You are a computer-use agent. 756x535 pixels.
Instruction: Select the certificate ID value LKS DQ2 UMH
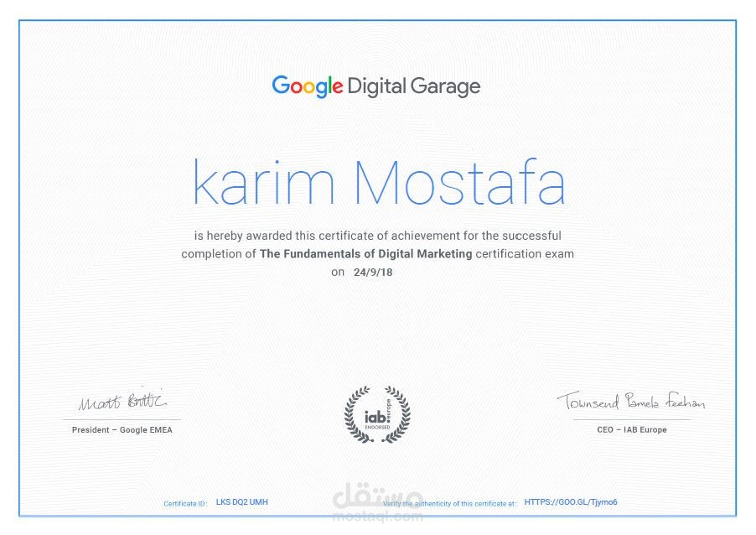[x=242, y=502]
